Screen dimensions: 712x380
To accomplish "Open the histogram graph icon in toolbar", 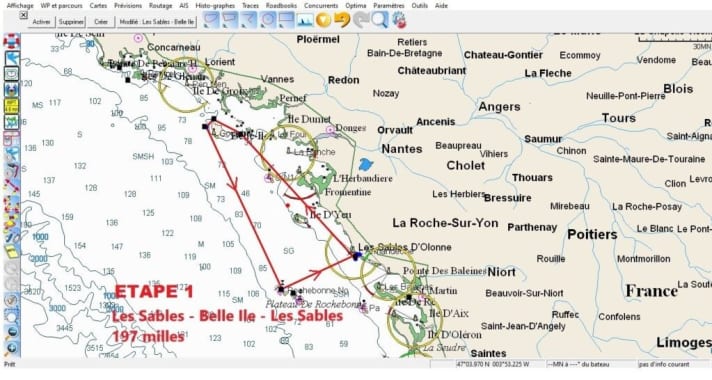I will pyautogui.click(x=305, y=20).
